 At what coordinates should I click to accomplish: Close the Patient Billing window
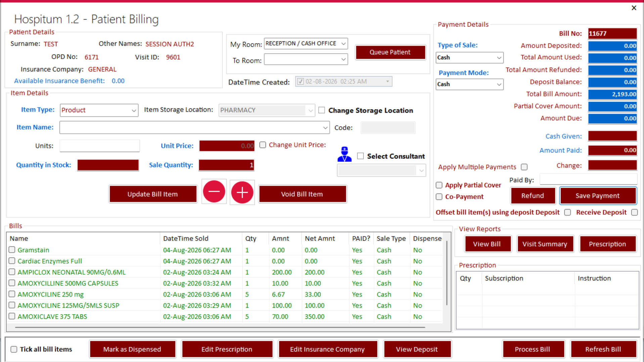click(634, 8)
